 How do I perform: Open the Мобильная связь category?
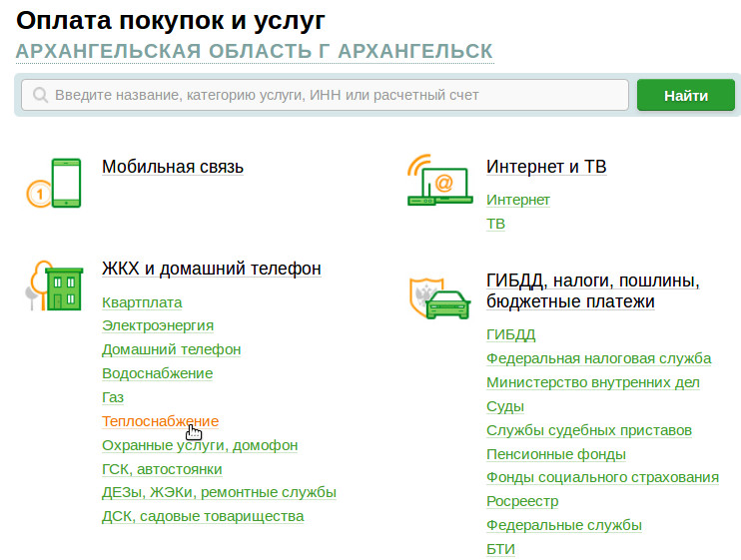(x=172, y=167)
